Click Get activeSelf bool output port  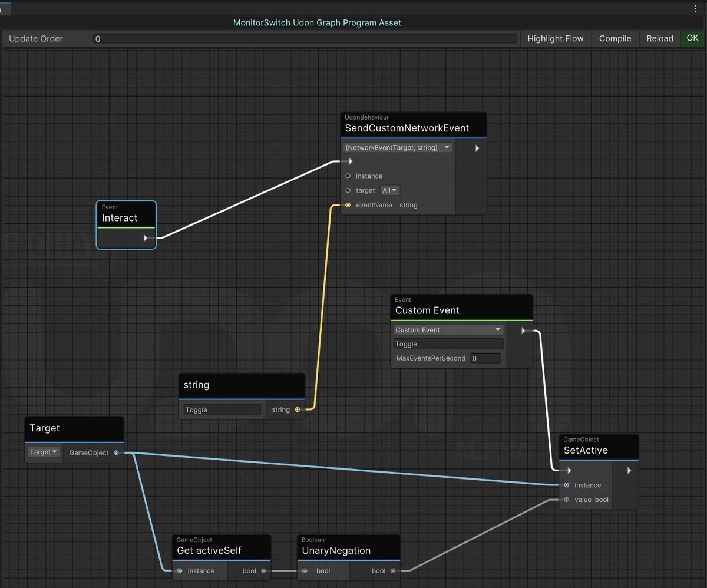(263, 571)
